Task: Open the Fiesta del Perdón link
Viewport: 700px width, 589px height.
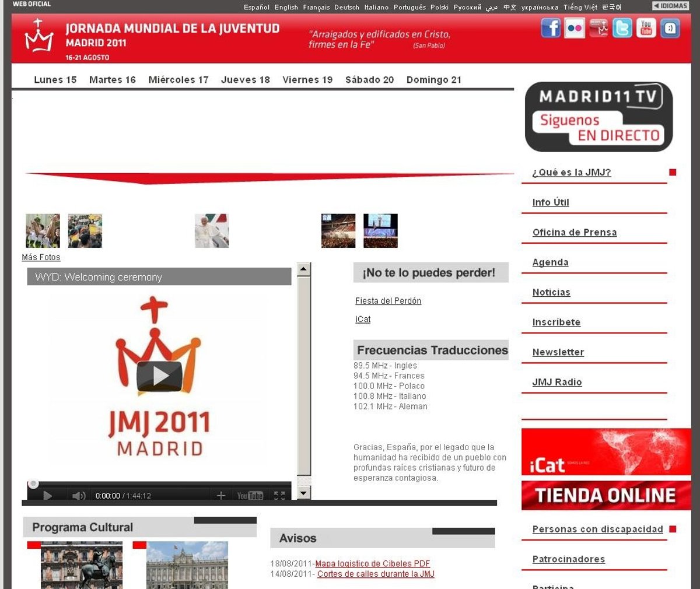Action: pyautogui.click(x=388, y=301)
